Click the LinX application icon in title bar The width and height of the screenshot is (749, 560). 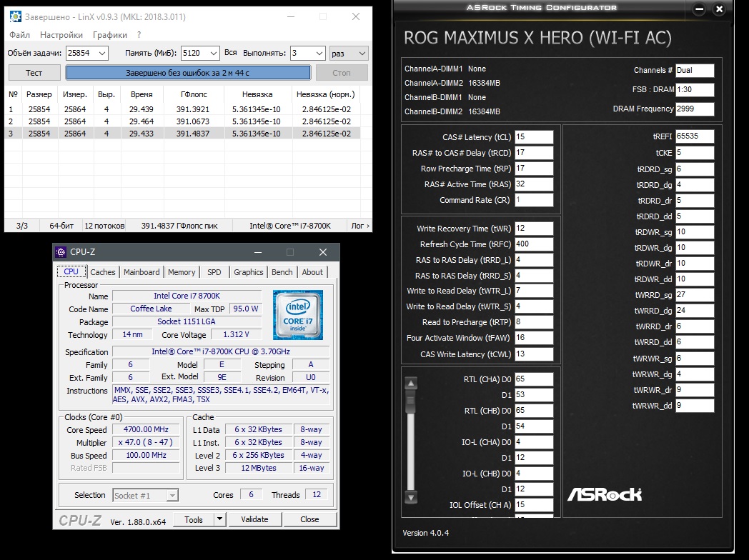coord(15,16)
